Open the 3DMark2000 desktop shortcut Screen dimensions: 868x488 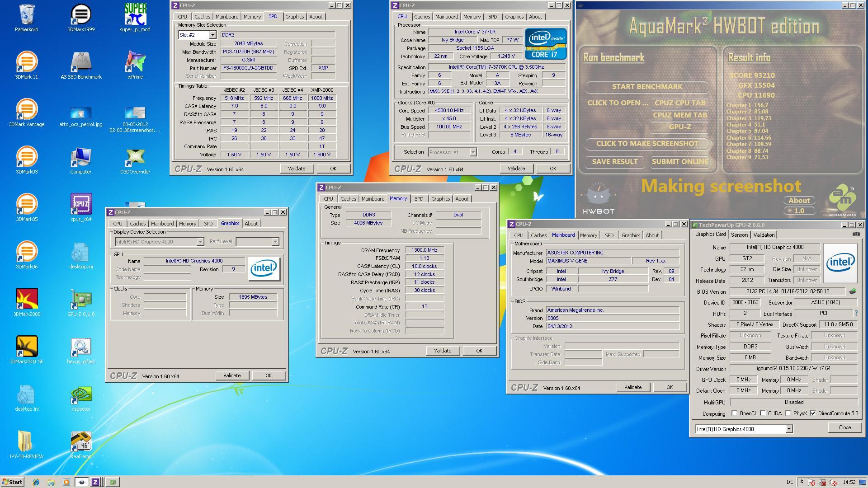(27, 302)
